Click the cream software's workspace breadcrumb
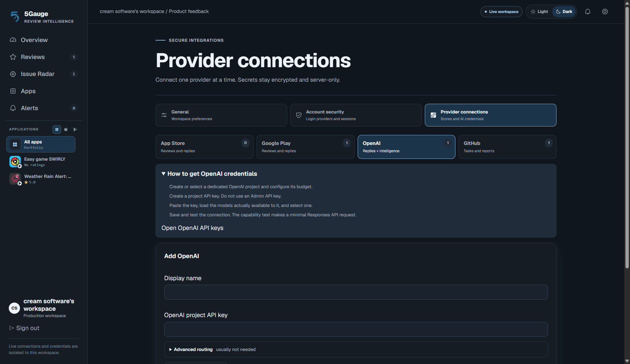 pos(132,11)
